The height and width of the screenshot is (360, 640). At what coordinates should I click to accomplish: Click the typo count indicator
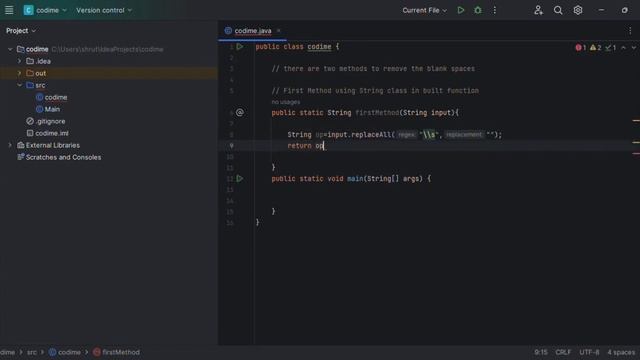point(611,48)
